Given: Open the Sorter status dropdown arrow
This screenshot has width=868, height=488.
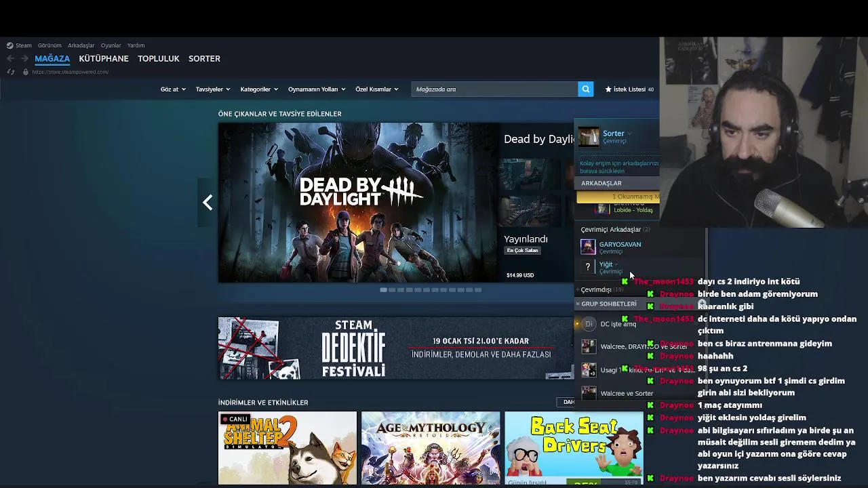Looking at the screenshot, I should (x=629, y=134).
